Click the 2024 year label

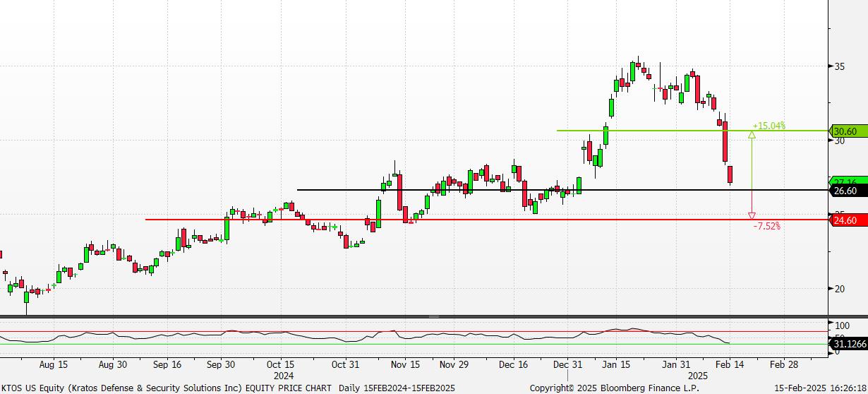pyautogui.click(x=283, y=376)
